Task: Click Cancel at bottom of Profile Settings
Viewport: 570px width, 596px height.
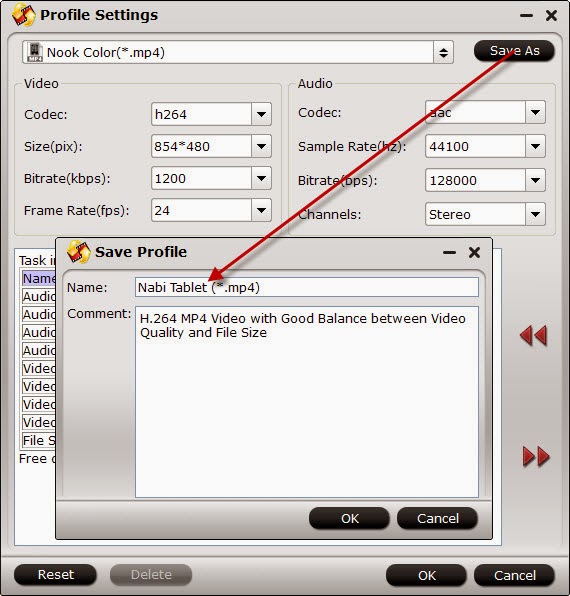Action: [x=515, y=575]
